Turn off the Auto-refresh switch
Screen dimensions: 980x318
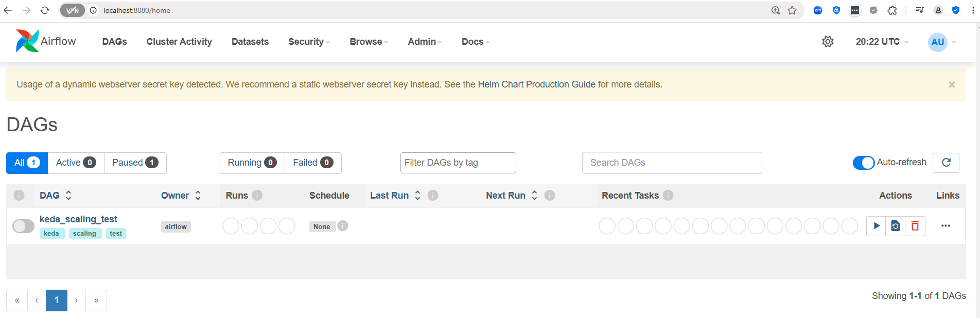(x=864, y=163)
